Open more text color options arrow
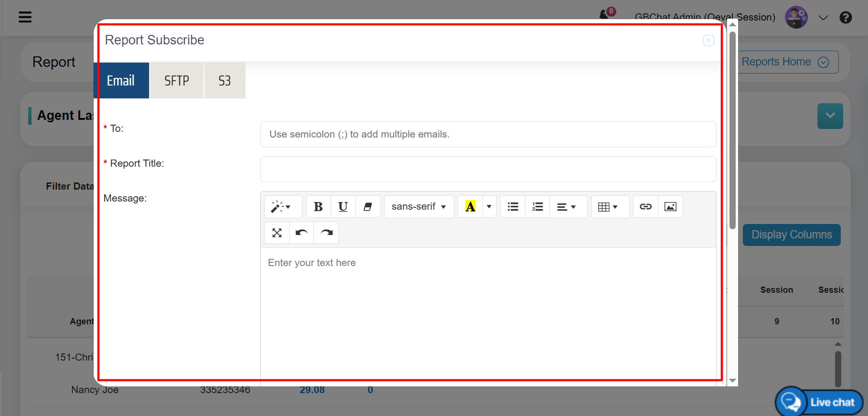Screen dimensions: 868x416 [x=489, y=207]
